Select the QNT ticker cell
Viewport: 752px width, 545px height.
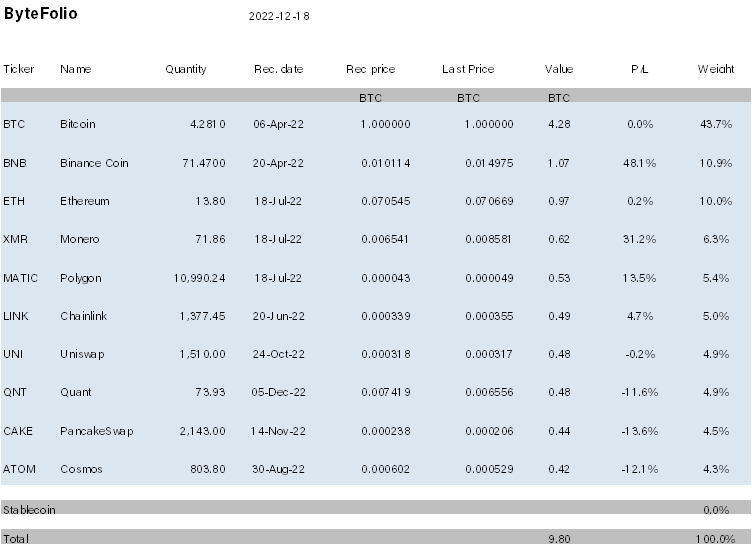15,392
